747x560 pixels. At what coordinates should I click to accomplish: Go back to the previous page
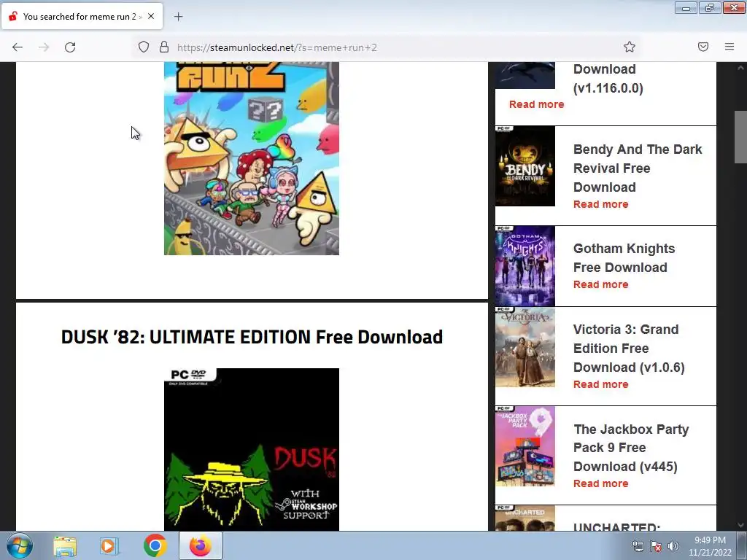pos(18,47)
